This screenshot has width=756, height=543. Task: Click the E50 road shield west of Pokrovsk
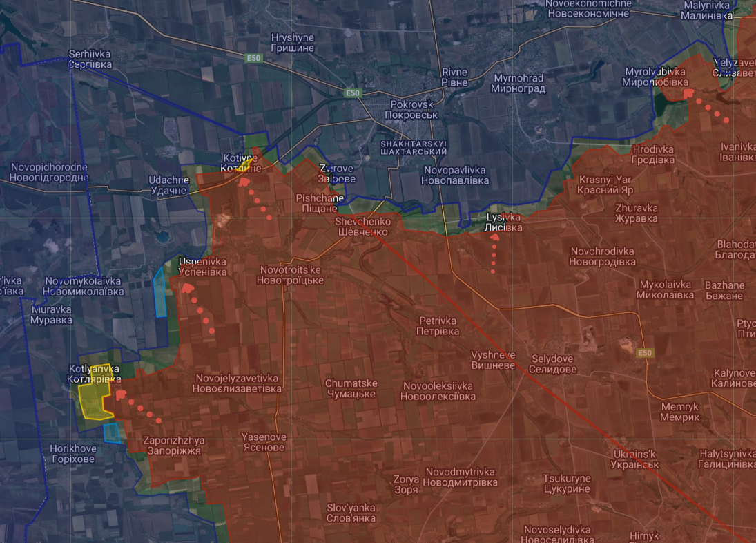point(352,93)
